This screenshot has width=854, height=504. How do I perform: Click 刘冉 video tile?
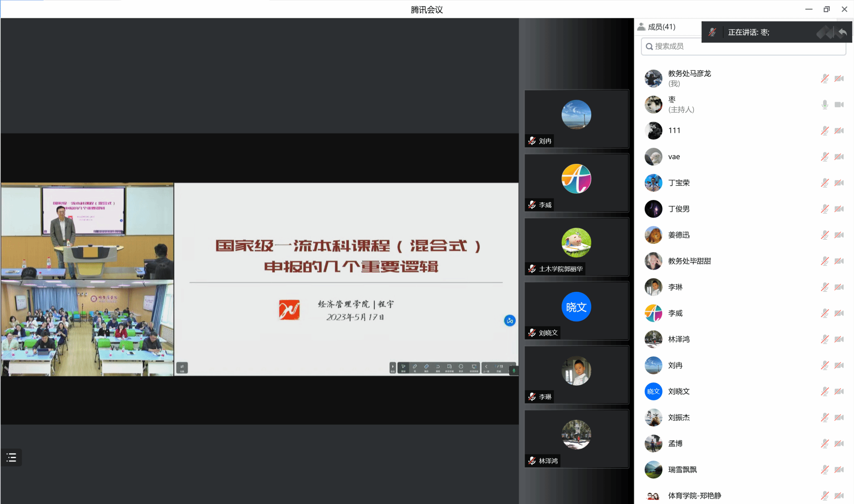click(576, 119)
